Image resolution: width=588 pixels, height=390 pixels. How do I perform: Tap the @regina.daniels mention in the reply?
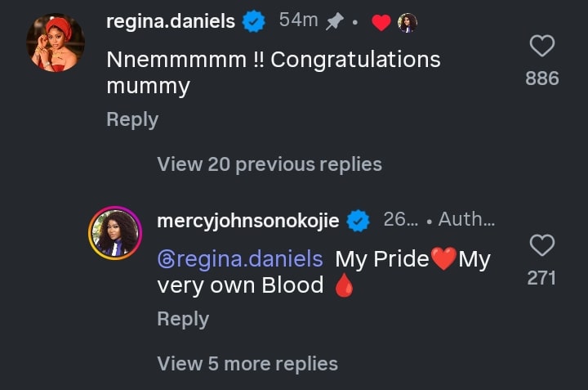click(240, 260)
